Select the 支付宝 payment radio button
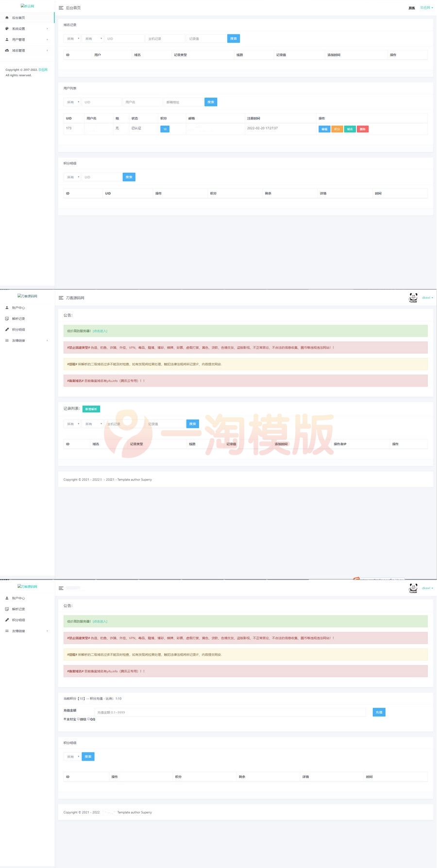Viewport: 437px width, 868px height. (x=65, y=719)
